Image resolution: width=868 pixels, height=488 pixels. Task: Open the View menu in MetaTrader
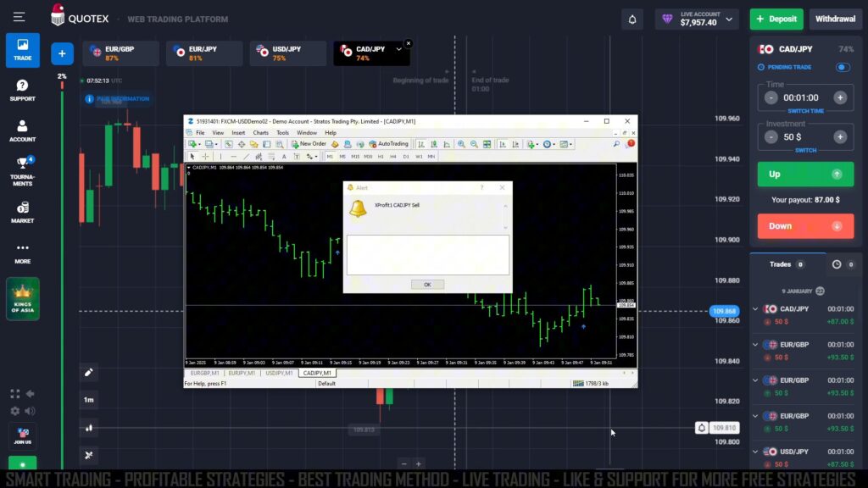pyautogui.click(x=218, y=133)
